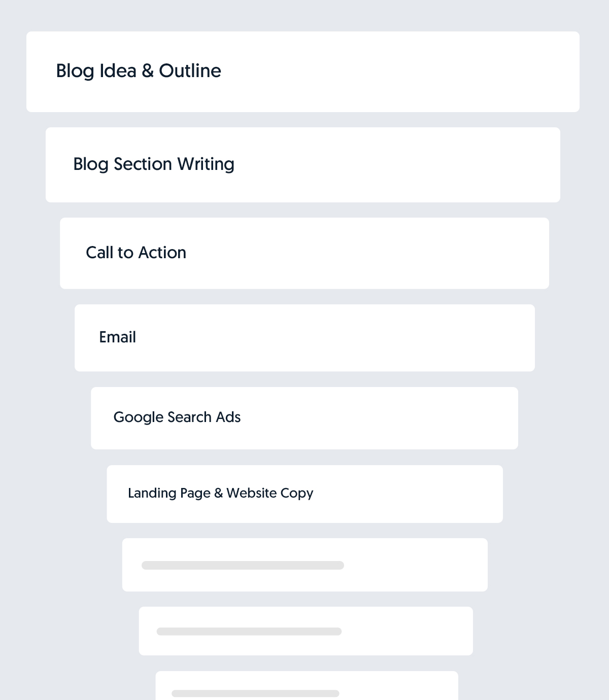Click the gray bar in second placeholder card
609x700 pixels.
249,632
